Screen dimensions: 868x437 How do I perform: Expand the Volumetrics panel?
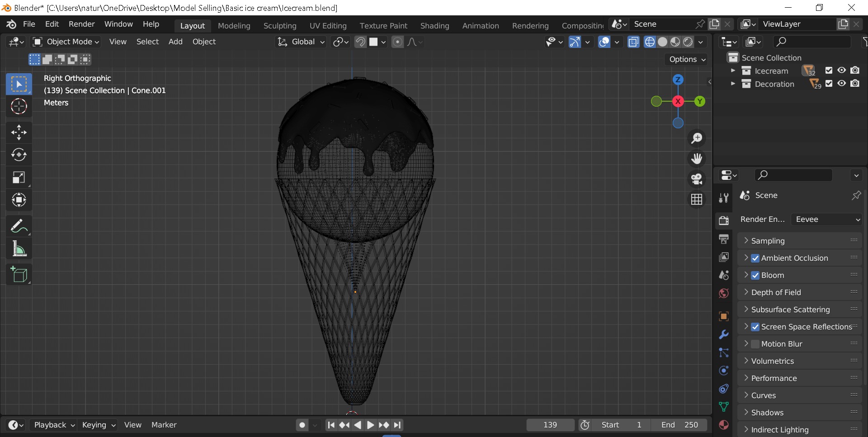pyautogui.click(x=800, y=361)
